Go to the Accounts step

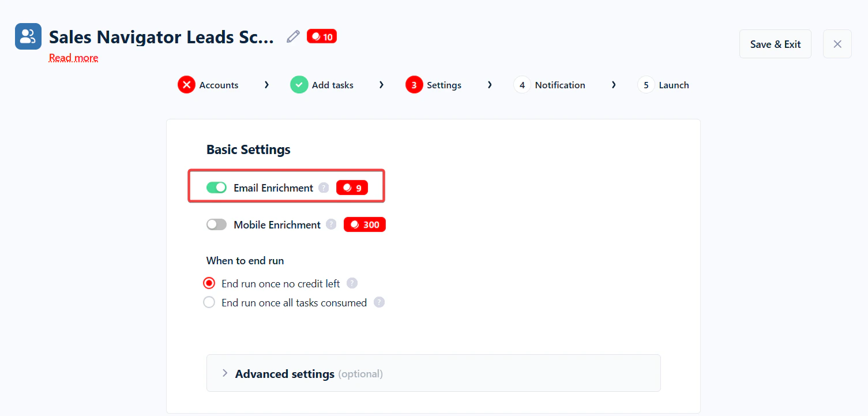[208, 85]
